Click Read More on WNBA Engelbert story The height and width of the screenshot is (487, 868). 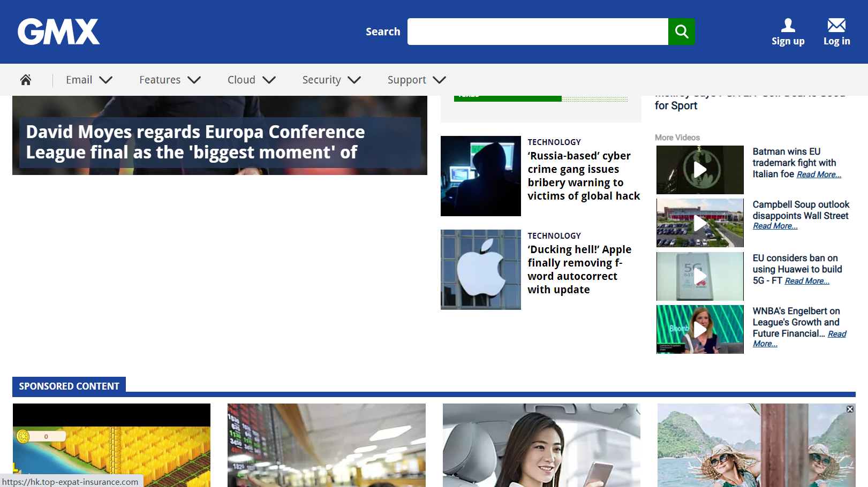(x=837, y=334)
